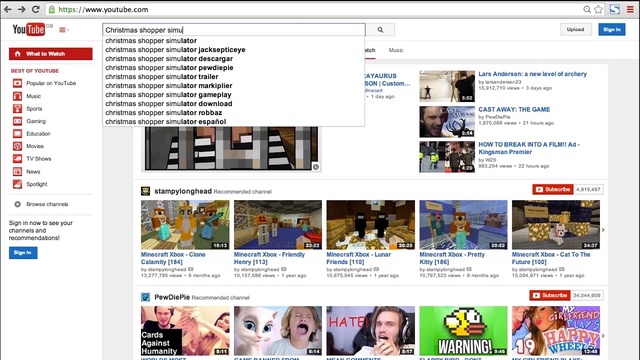Image resolution: width=640 pixels, height=360 pixels.
Task: Click the Gaming controller icon
Action: pyautogui.click(x=17, y=121)
